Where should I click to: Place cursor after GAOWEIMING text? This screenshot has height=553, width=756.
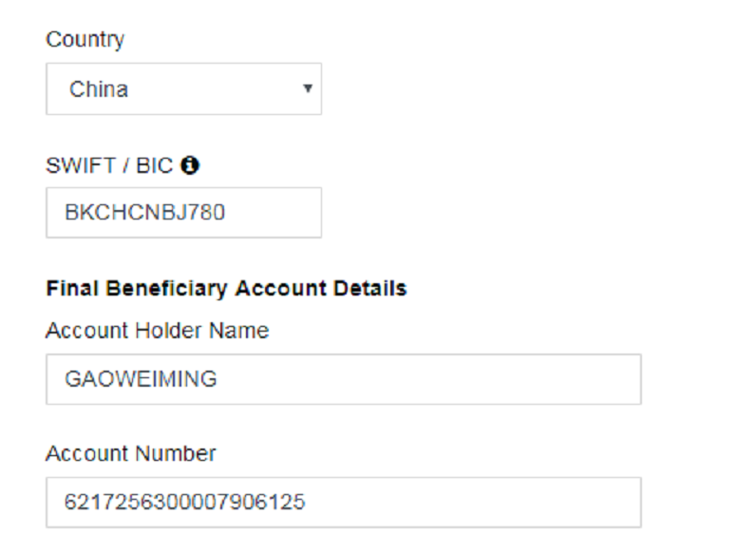(x=217, y=379)
